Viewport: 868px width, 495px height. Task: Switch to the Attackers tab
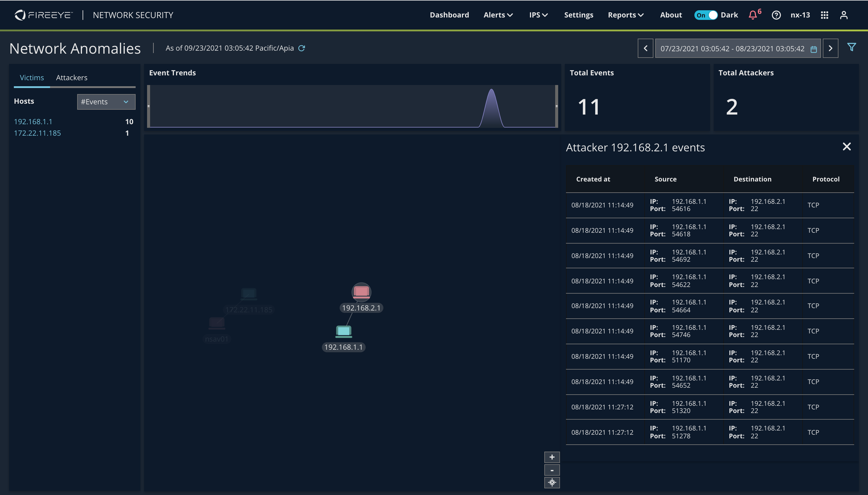click(72, 77)
